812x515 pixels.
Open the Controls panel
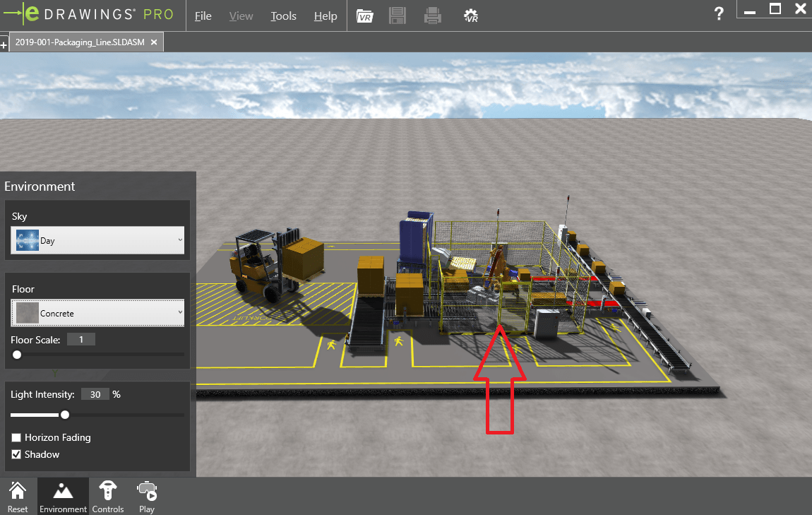click(x=107, y=495)
